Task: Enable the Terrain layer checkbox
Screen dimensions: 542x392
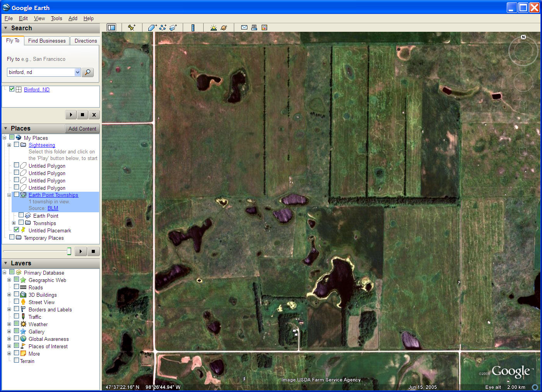Action: (16, 360)
